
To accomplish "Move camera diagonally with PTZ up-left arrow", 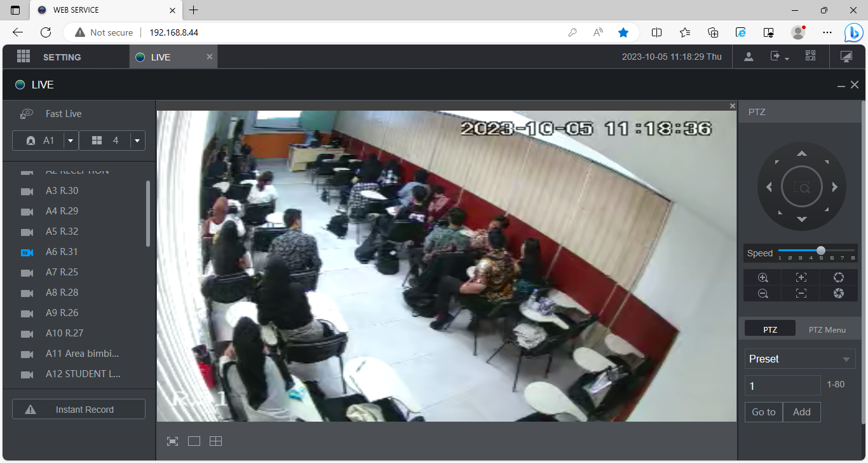I will coord(777,163).
